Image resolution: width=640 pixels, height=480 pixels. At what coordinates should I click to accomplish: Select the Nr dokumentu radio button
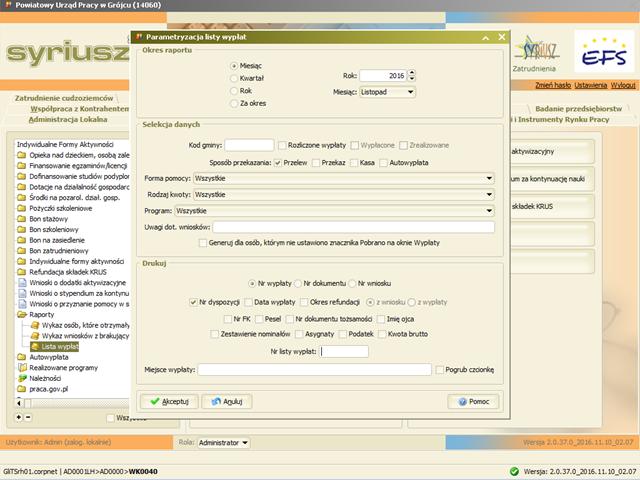(298, 283)
